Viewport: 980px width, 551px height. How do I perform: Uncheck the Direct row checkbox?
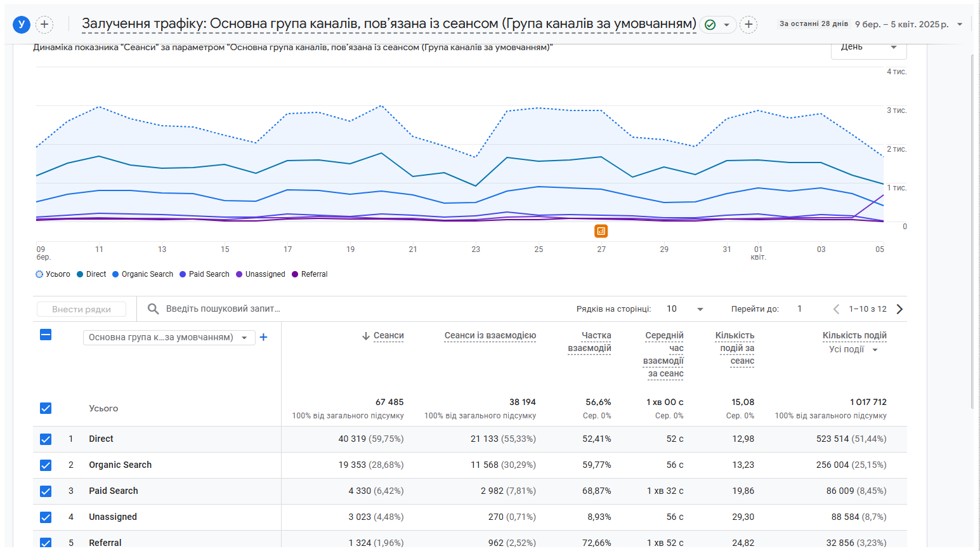point(46,439)
